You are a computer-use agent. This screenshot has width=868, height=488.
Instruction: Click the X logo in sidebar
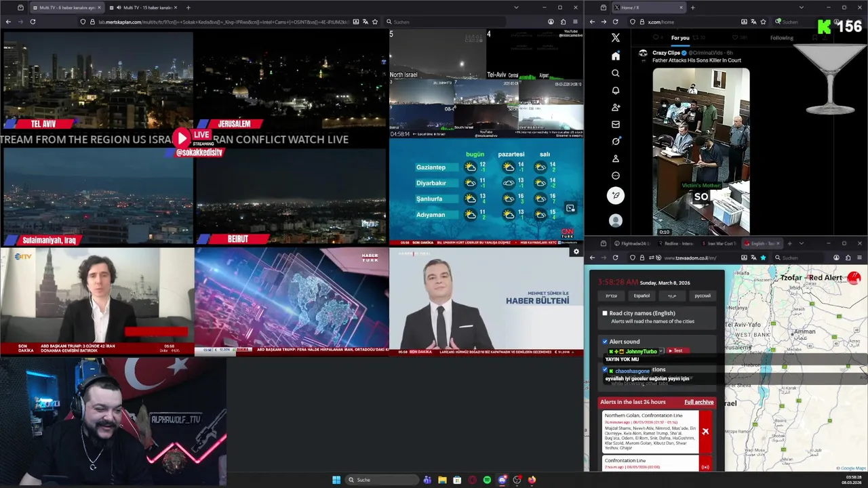pyautogui.click(x=616, y=38)
